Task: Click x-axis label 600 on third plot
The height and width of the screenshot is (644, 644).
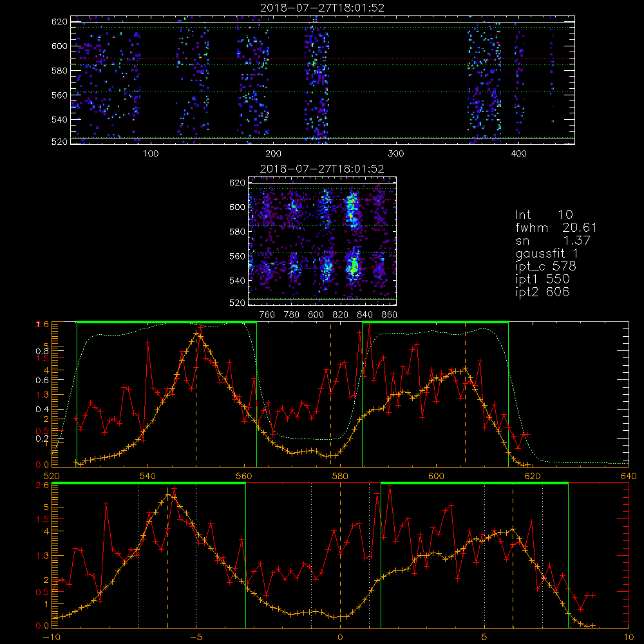Action: pyautogui.click(x=436, y=476)
